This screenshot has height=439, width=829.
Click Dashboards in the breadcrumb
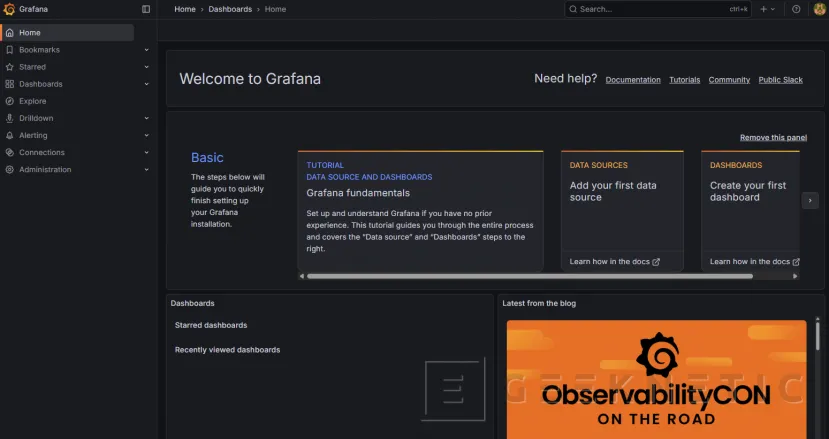(x=229, y=9)
